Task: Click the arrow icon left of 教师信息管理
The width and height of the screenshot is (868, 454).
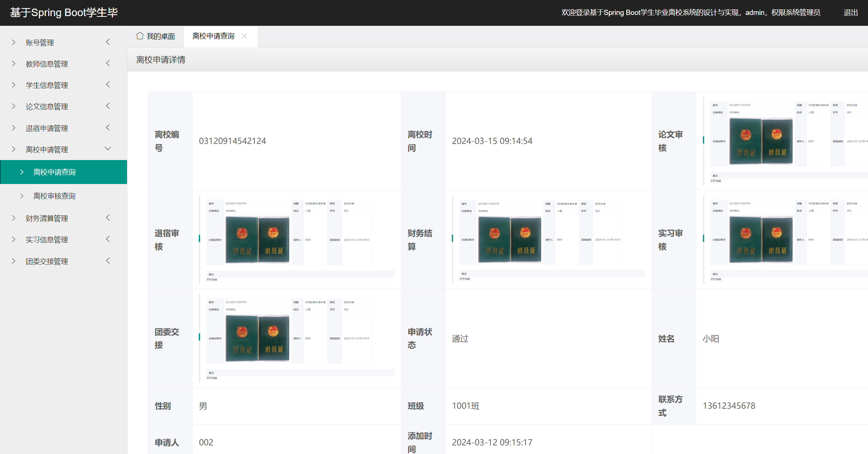Action: pyautogui.click(x=14, y=64)
